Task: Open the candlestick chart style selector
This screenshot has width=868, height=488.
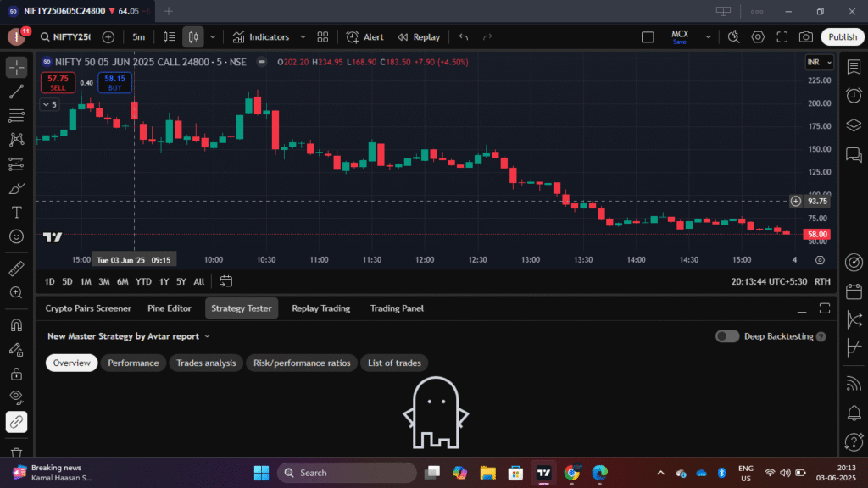Action: (193, 37)
